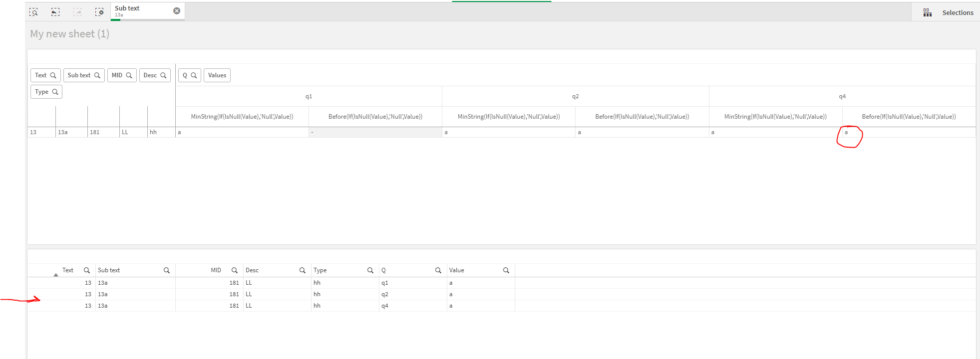Screen dimensions: 980x359
Task: Select the q2 value in lower table
Action: 385,294
